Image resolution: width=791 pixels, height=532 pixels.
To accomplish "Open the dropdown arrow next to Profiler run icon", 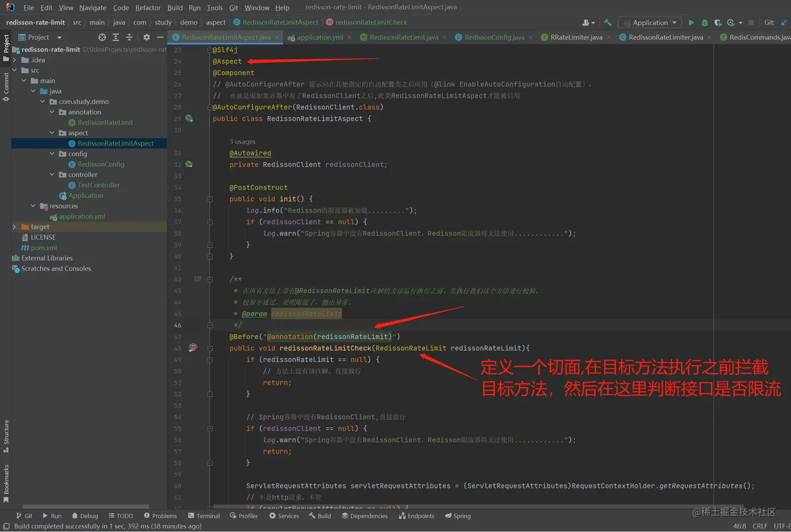I will pos(740,23).
